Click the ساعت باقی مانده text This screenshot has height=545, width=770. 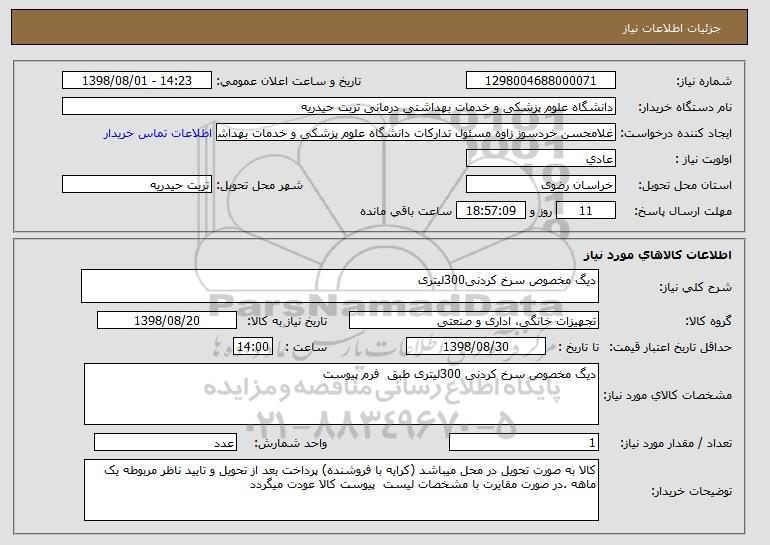click(x=406, y=211)
